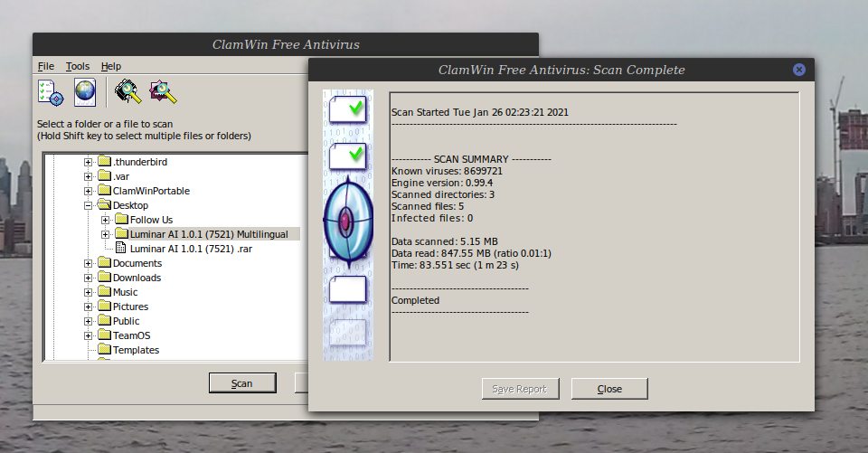Select the 'Pictures' tree label

point(130,307)
